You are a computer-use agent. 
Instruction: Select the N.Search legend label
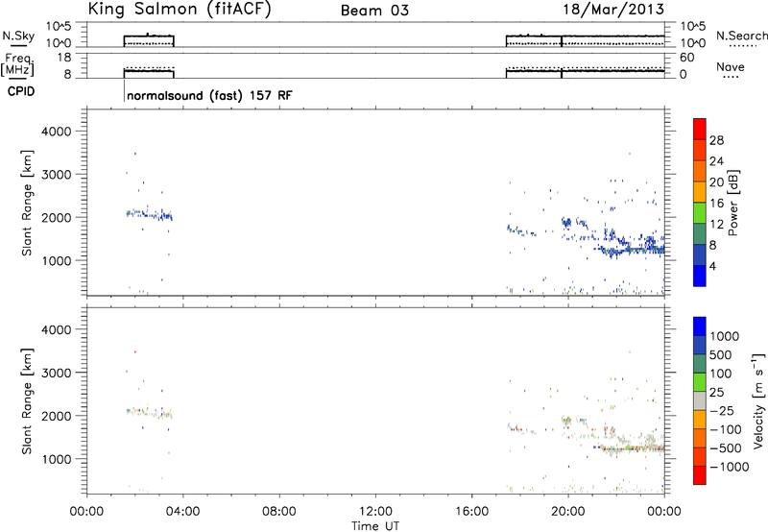[x=741, y=36]
